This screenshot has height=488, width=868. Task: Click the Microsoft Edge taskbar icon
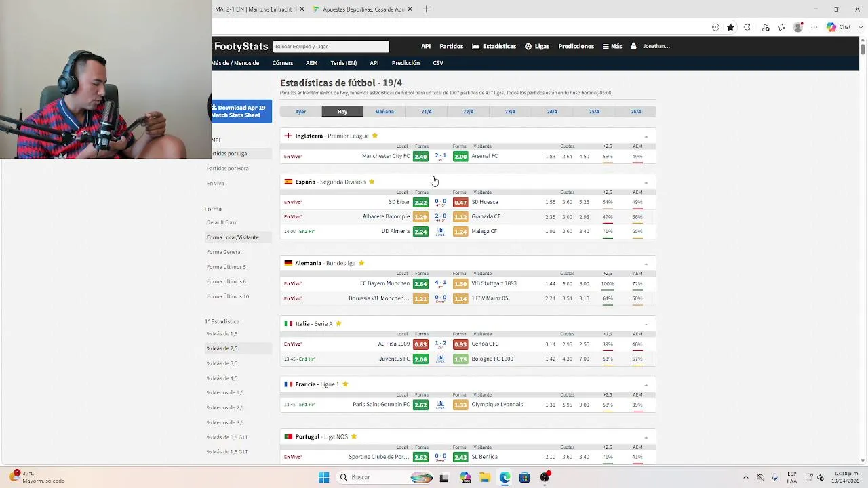coord(505,477)
